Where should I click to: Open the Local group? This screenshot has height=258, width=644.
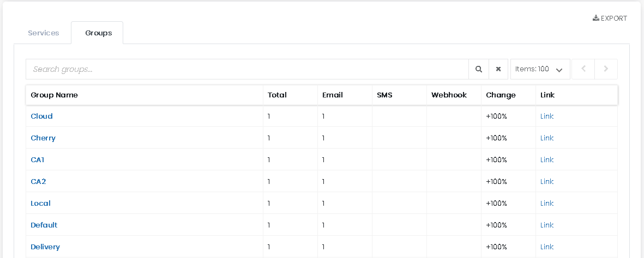[41, 203]
